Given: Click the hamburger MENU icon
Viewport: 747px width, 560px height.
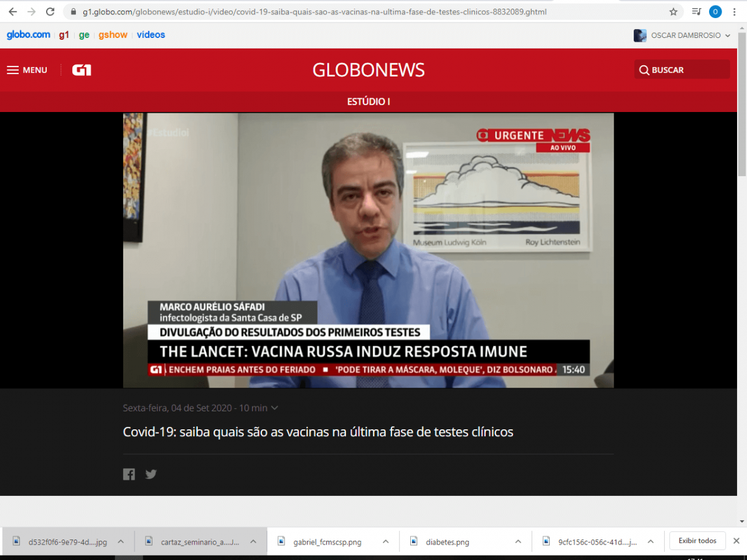Looking at the screenshot, I should click(x=12, y=70).
